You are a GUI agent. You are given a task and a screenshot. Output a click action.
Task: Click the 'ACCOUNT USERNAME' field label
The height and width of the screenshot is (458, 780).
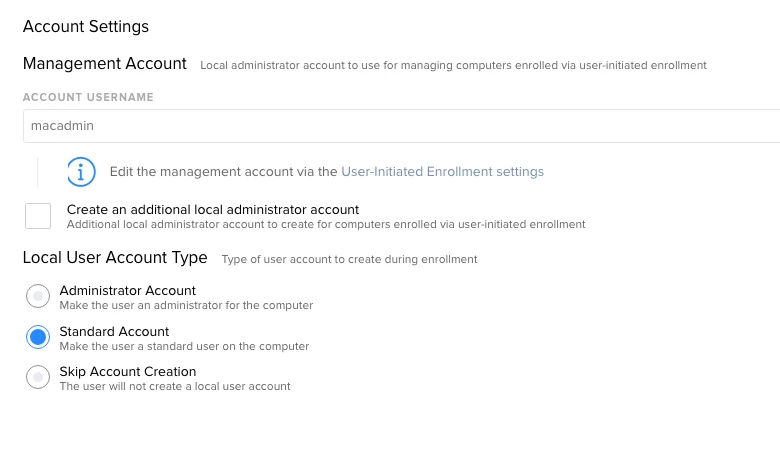88,97
